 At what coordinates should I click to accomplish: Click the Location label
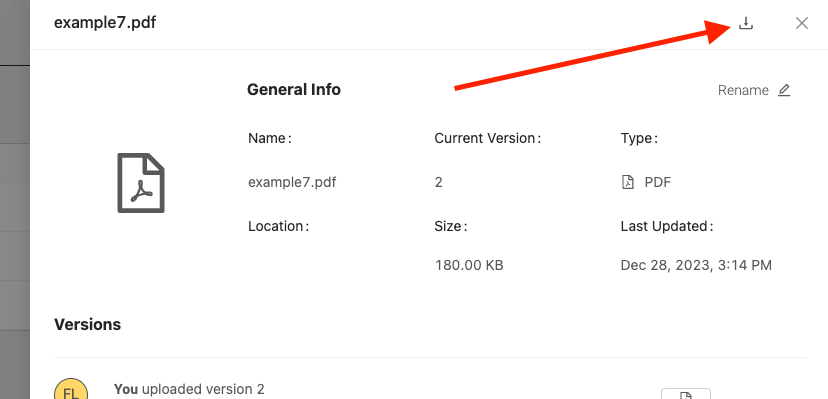click(278, 226)
